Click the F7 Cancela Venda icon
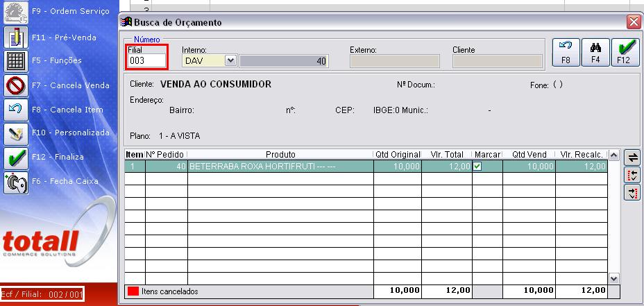This screenshot has height=306, width=644. [15, 85]
